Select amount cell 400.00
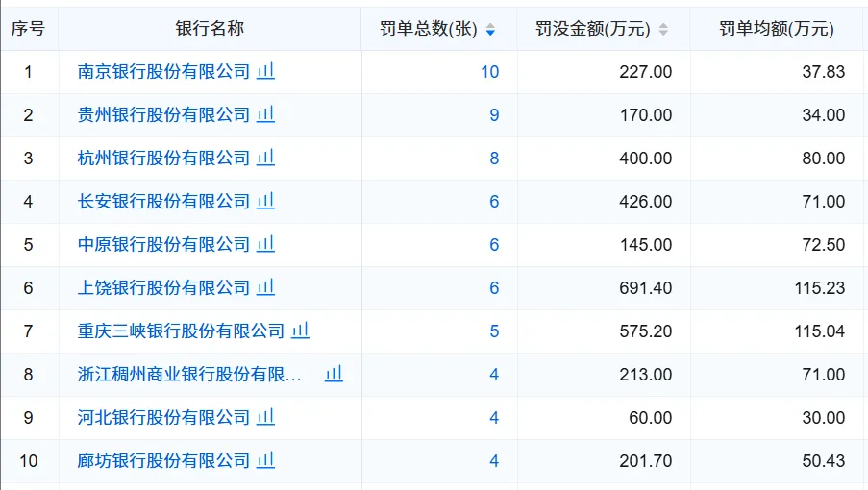Viewport: 868px width, 490px height. [645, 159]
